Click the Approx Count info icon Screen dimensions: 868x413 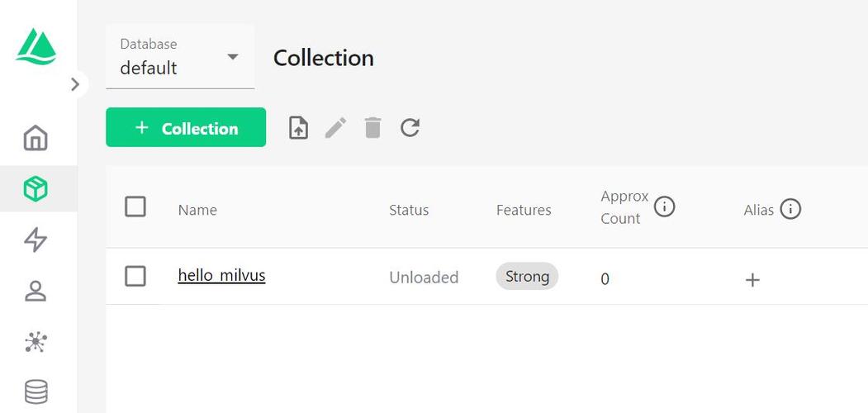coord(664,206)
